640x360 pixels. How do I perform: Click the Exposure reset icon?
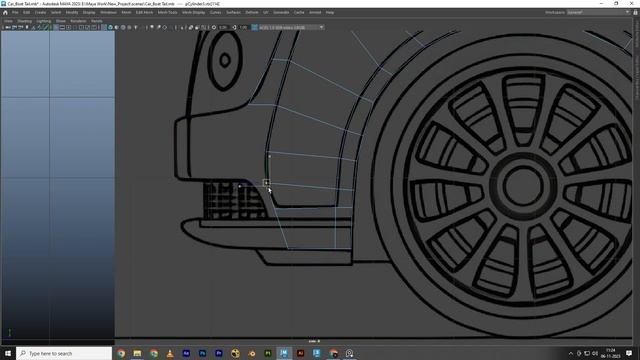[214, 27]
